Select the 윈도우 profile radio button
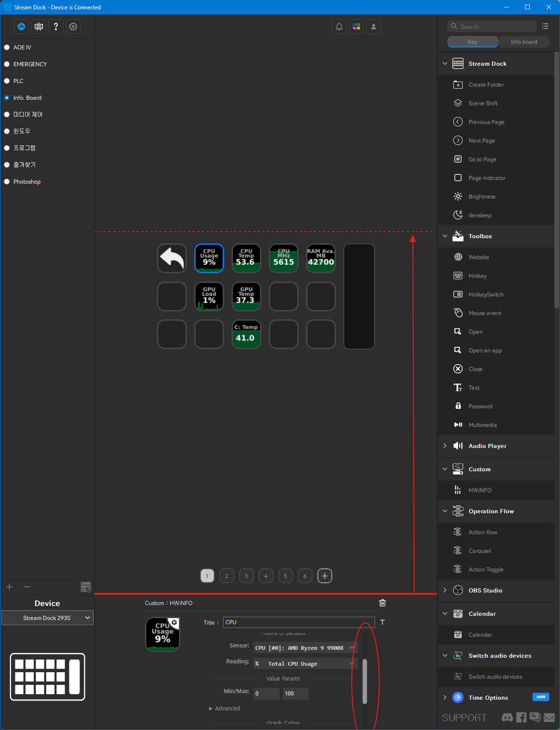Viewport: 560px width, 730px height. [7, 131]
